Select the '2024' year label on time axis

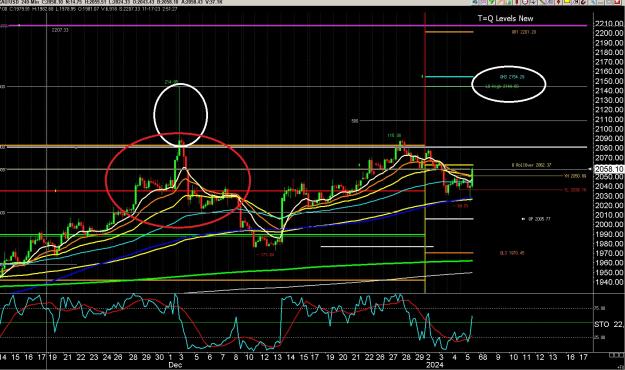click(434, 364)
